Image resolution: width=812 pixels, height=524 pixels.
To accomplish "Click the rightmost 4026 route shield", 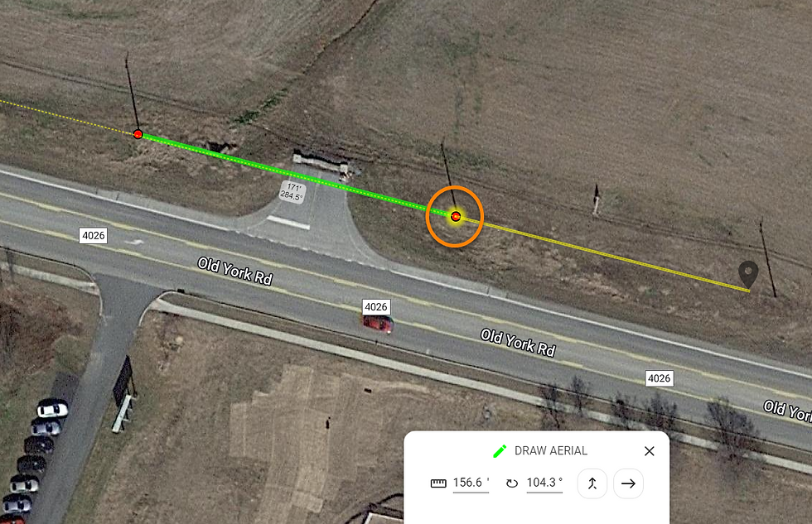I will click(x=660, y=378).
